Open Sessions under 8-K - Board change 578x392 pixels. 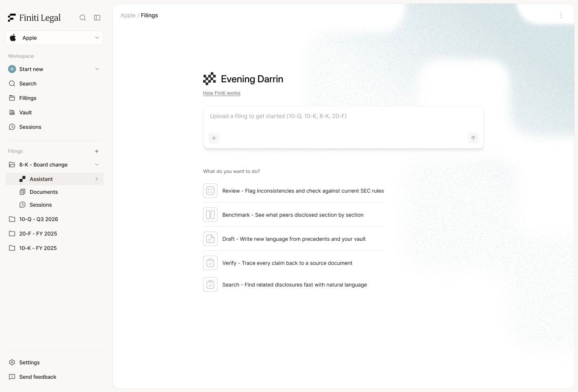point(55,205)
